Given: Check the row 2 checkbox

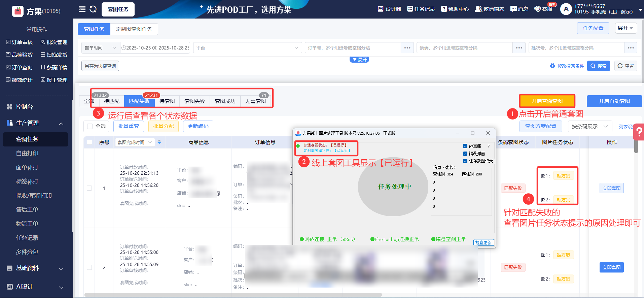Looking at the screenshot, I should 89,267.
